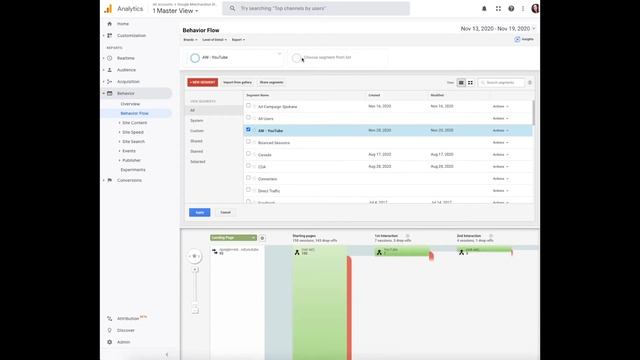
Task: Click the Admin gear icon
Action: [109, 342]
